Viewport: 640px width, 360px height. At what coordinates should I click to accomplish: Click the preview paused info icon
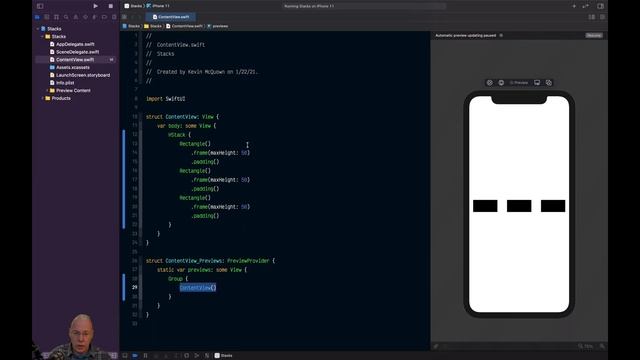[501, 36]
